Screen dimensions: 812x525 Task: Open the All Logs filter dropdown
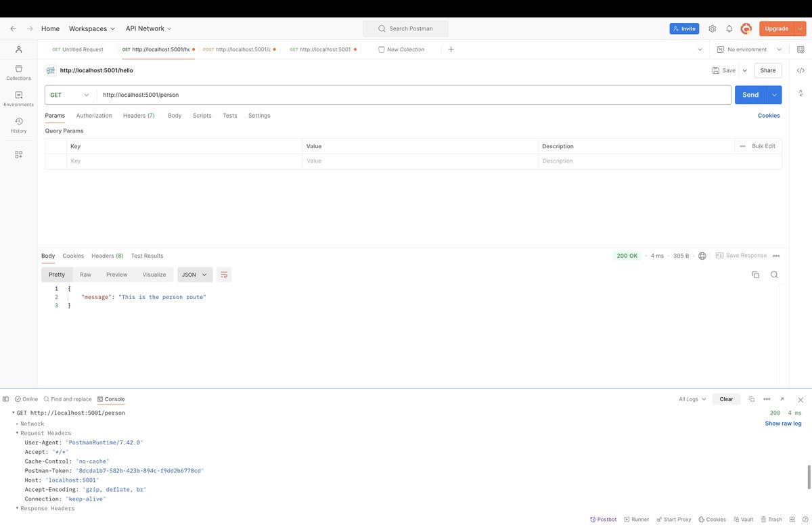point(690,398)
